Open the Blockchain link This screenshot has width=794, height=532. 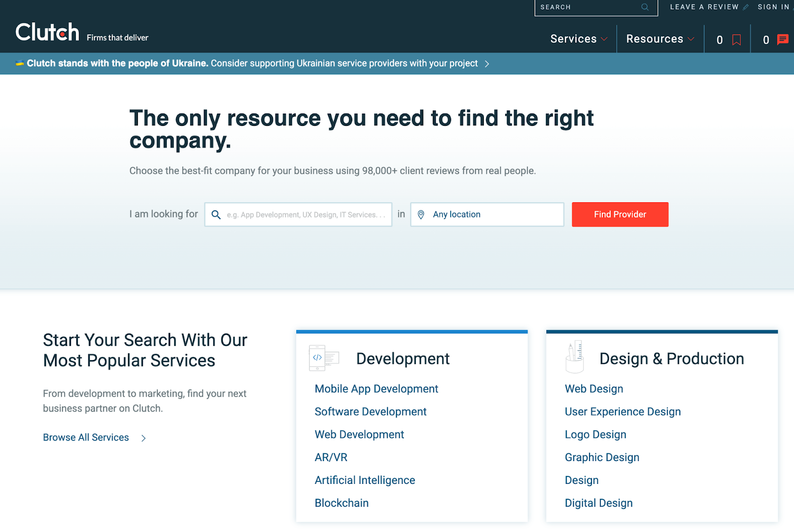(341, 503)
